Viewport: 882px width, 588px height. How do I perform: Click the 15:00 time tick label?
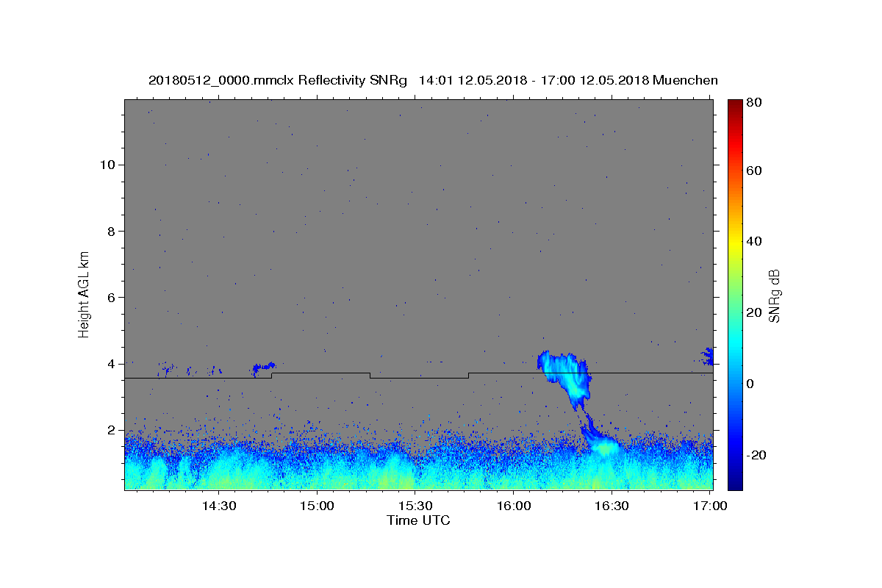click(x=317, y=506)
